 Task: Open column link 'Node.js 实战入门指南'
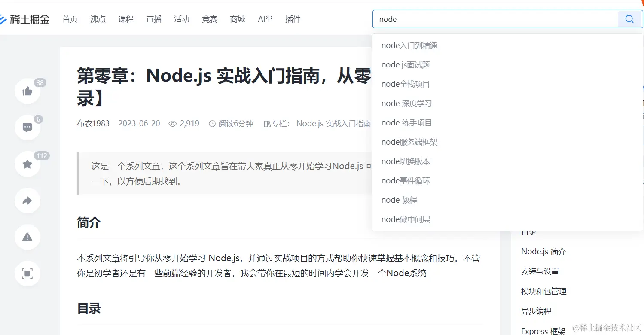click(333, 124)
